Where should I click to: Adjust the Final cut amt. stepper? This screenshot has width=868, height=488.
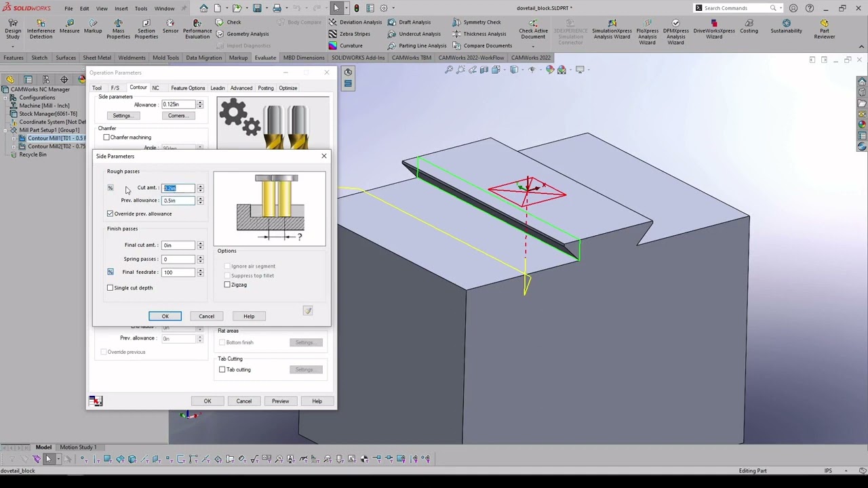coord(200,245)
